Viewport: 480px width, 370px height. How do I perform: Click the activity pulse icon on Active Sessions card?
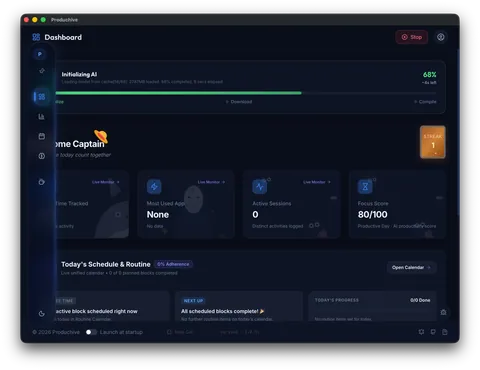coord(259,187)
